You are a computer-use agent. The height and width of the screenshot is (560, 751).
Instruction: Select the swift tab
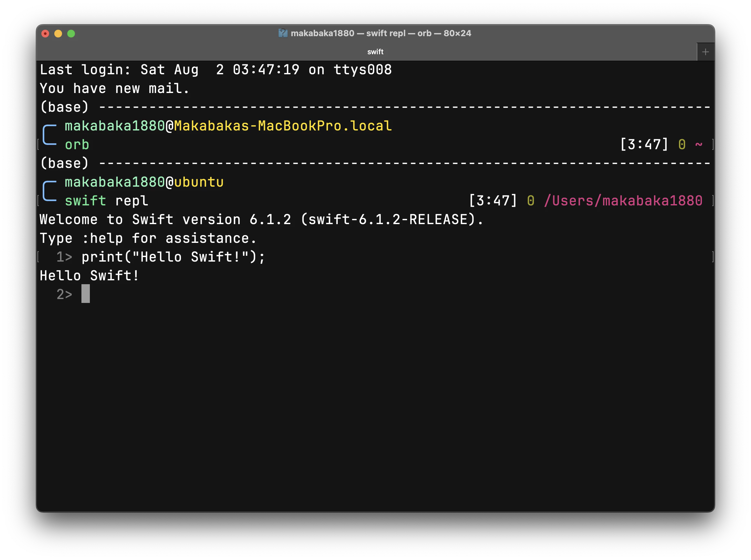point(375,52)
